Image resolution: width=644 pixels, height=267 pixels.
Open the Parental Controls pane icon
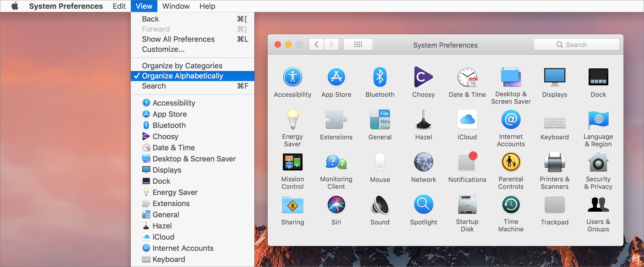point(511,162)
